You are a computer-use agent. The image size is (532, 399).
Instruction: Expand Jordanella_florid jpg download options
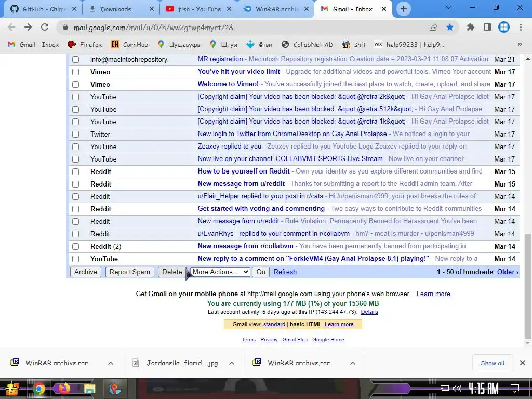point(231,363)
